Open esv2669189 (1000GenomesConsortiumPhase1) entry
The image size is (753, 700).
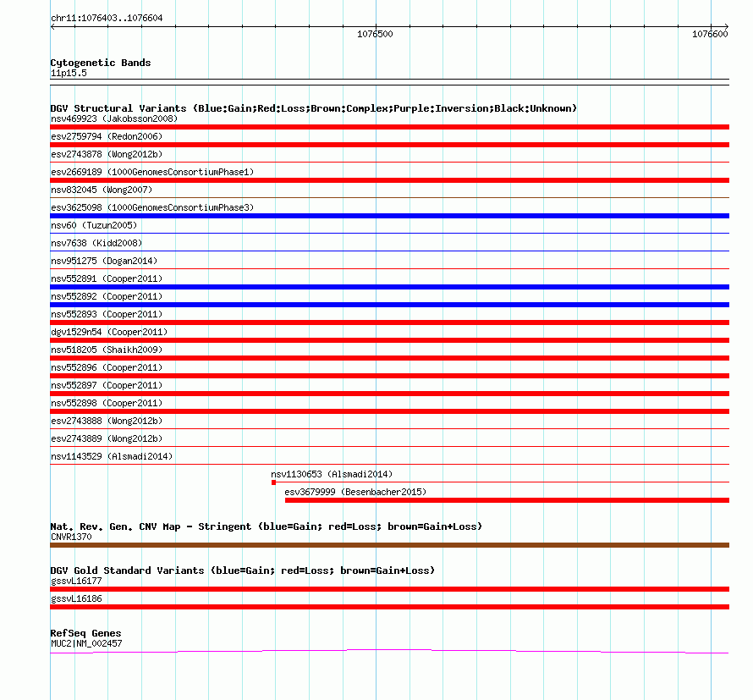pyautogui.click(x=152, y=172)
